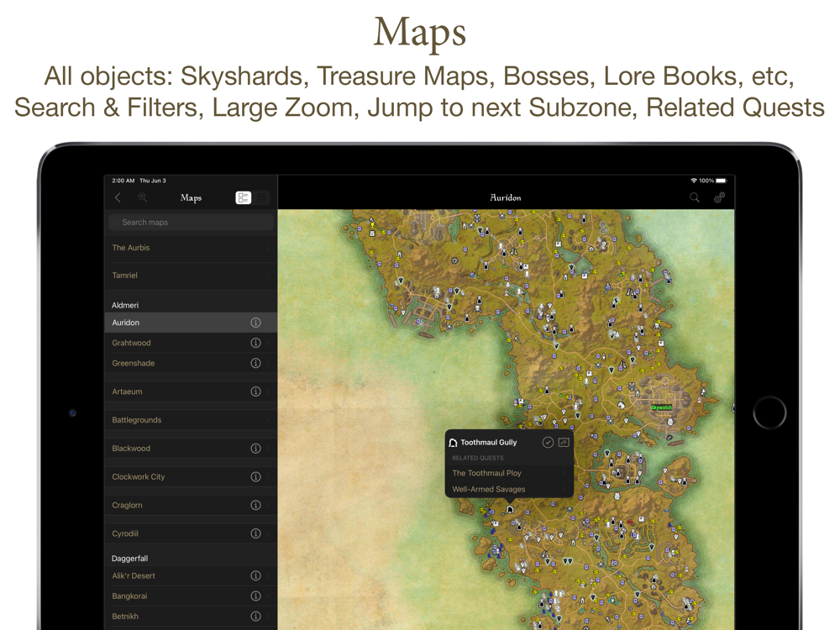Image resolution: width=840 pixels, height=630 pixels.
Task: Open the Betnikh map
Action: click(x=191, y=617)
